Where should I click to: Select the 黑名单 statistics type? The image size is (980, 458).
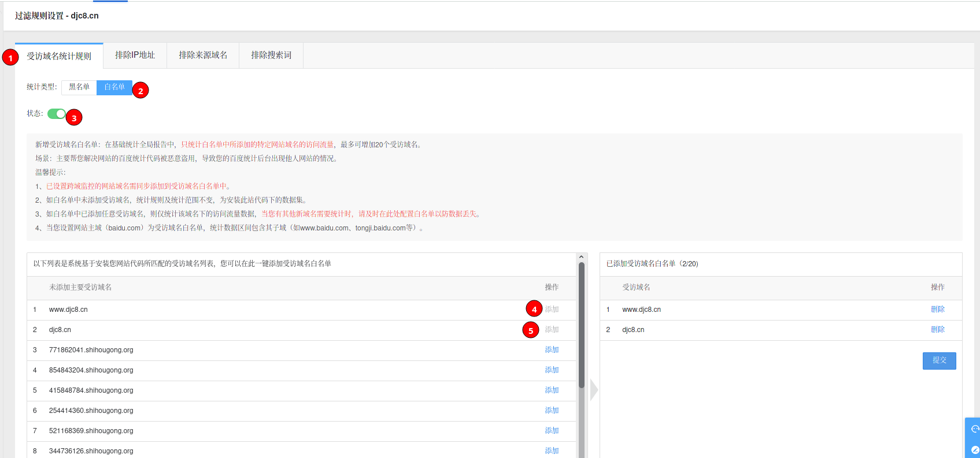point(79,87)
